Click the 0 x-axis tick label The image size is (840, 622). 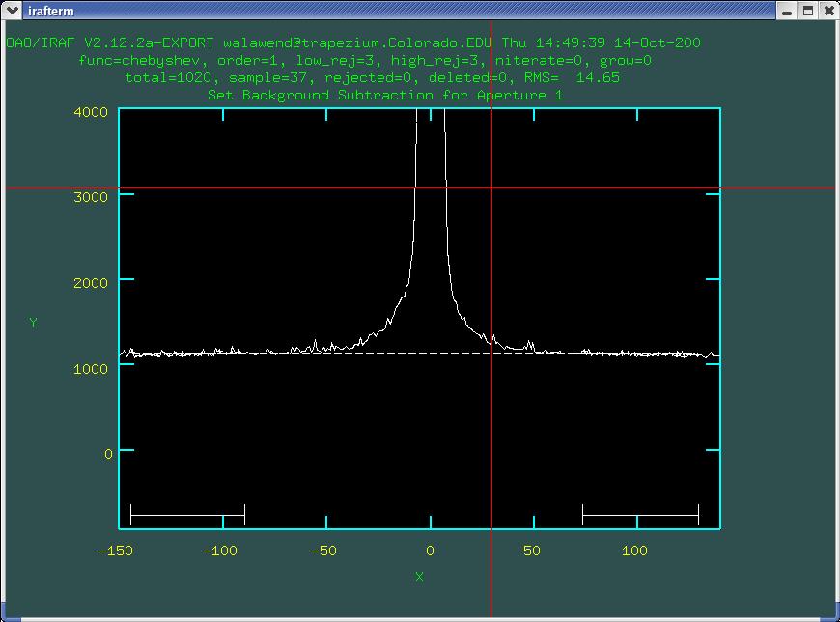click(431, 551)
